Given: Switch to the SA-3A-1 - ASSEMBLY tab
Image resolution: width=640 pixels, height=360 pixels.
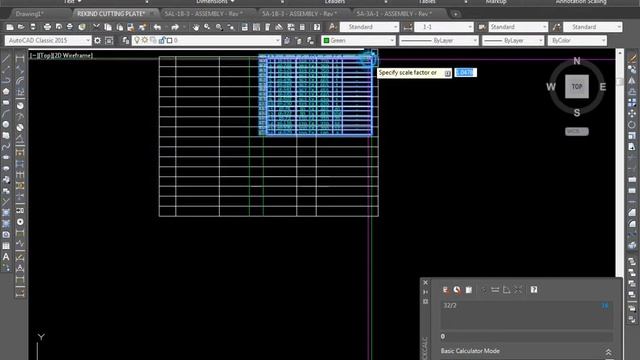Looking at the screenshot, I should click(394, 14).
